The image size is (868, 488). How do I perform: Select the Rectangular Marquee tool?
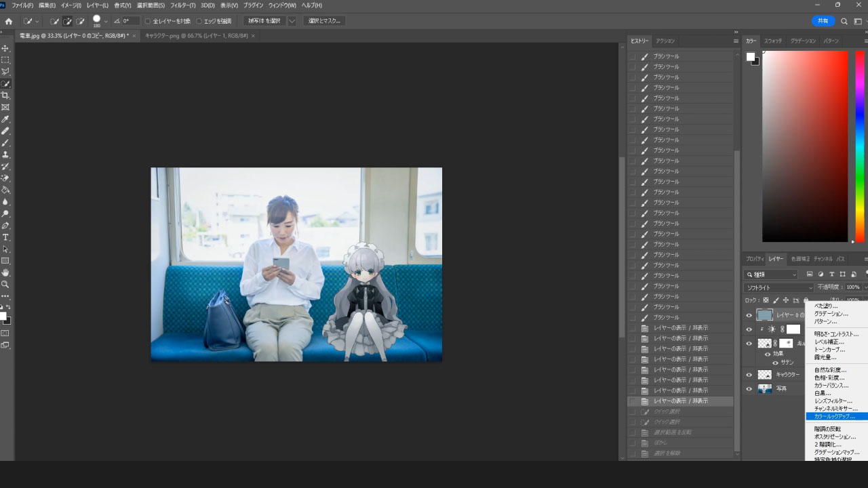click(5, 60)
